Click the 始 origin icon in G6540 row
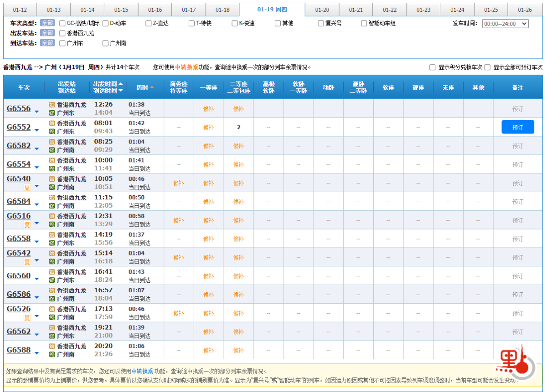Image resolution: width=547 pixels, height=392 pixels. pyautogui.click(x=52, y=179)
